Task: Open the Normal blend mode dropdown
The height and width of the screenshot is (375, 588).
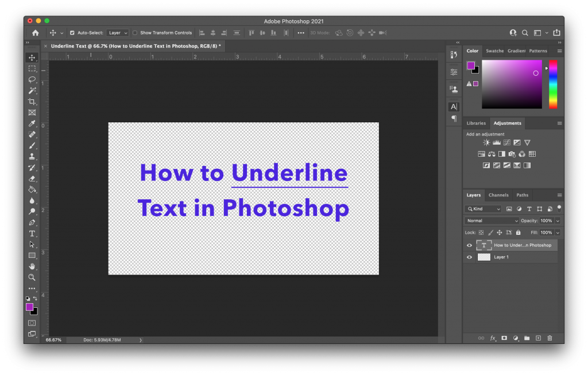Action: (x=492, y=221)
